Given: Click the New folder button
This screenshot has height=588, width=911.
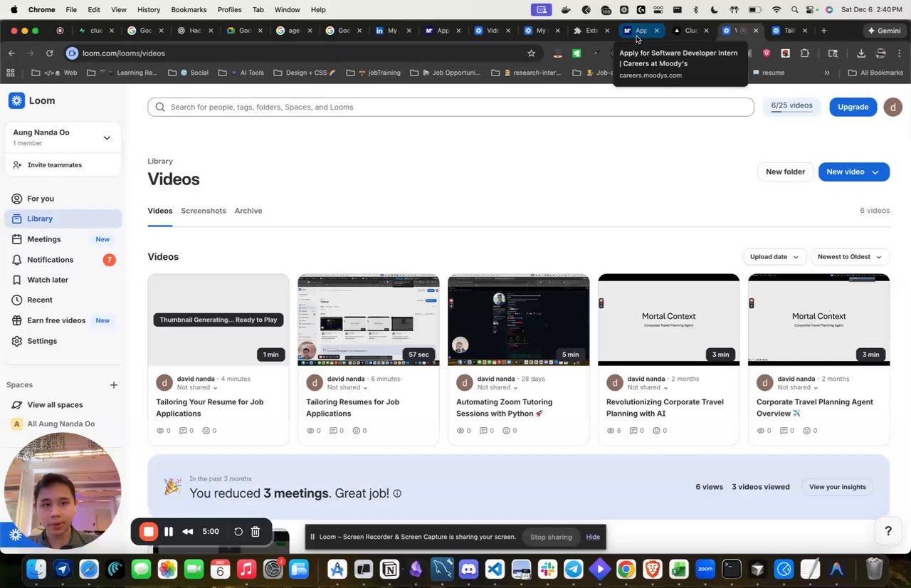Looking at the screenshot, I should (785, 172).
